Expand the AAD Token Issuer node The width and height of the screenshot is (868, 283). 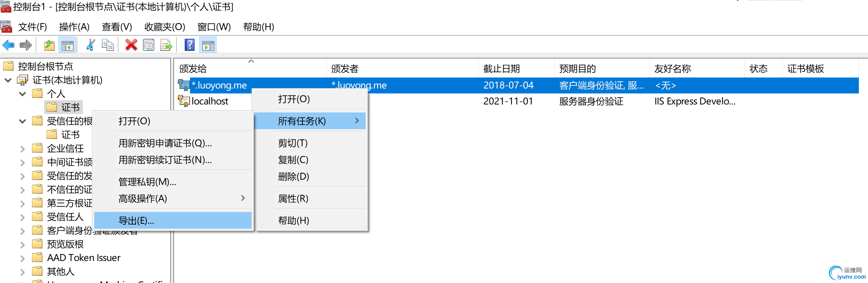tap(22, 258)
